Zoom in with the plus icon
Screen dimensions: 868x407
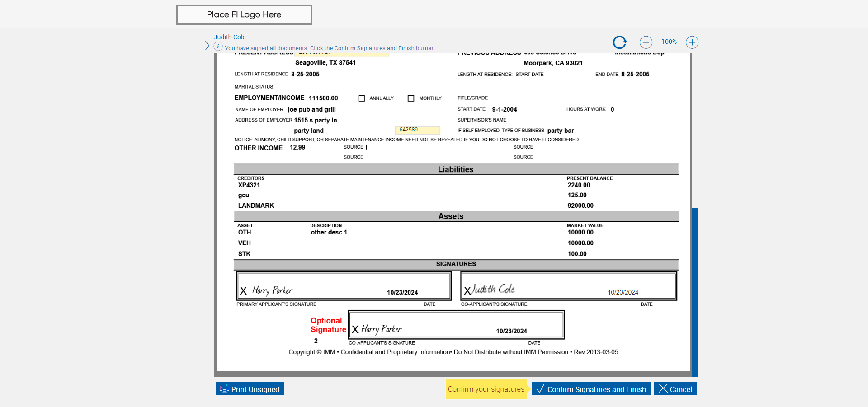click(x=692, y=42)
